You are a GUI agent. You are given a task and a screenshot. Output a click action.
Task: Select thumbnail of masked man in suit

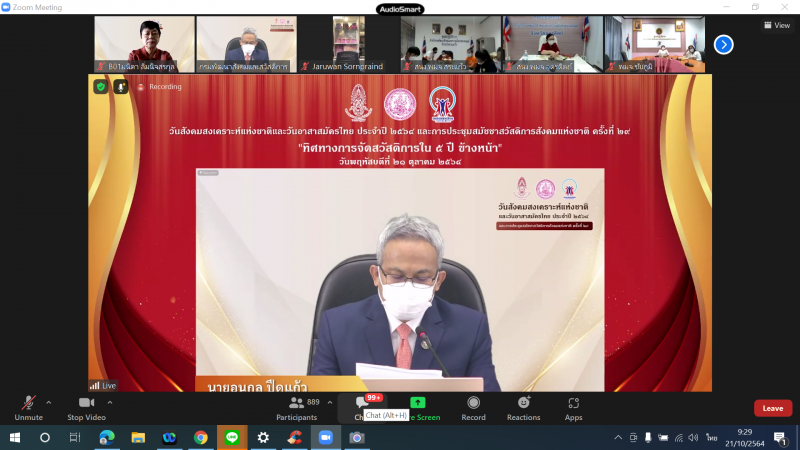tap(246, 44)
